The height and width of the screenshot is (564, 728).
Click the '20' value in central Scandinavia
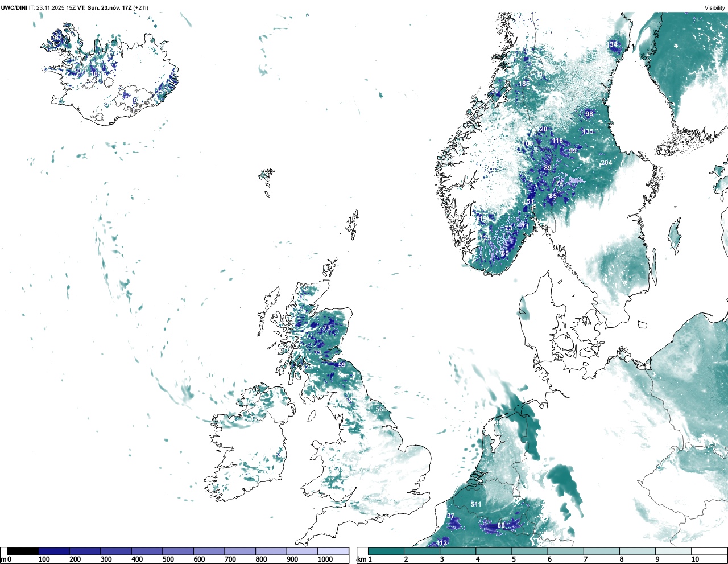(x=543, y=129)
